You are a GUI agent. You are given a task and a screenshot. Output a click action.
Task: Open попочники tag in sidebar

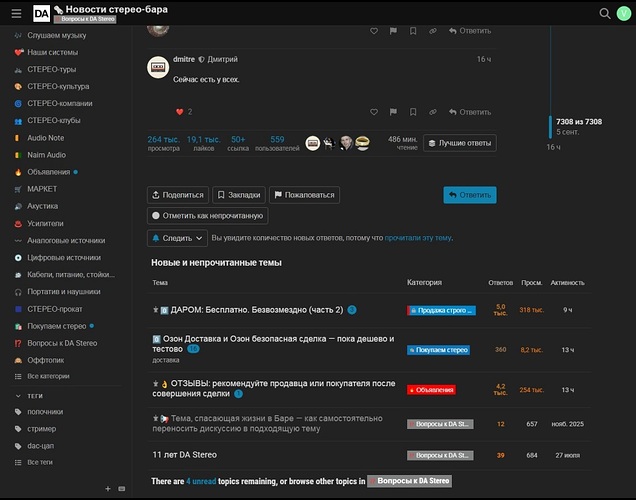(45, 412)
